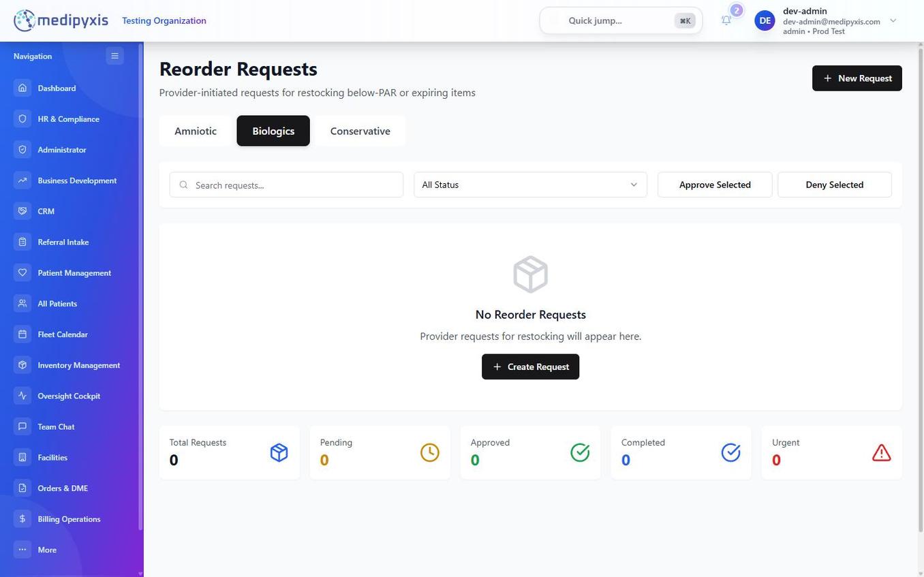
Task: Click the New Request button
Action: pos(857,78)
